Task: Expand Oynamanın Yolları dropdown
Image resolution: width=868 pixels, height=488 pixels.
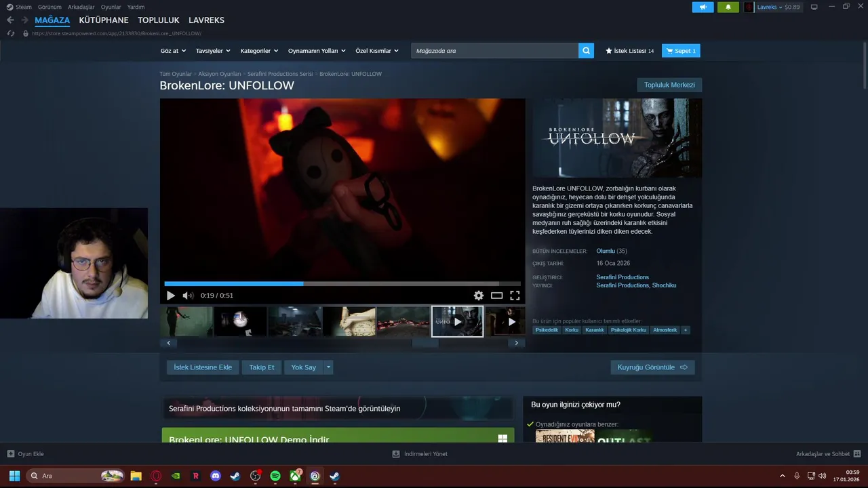Action: pyautogui.click(x=317, y=51)
